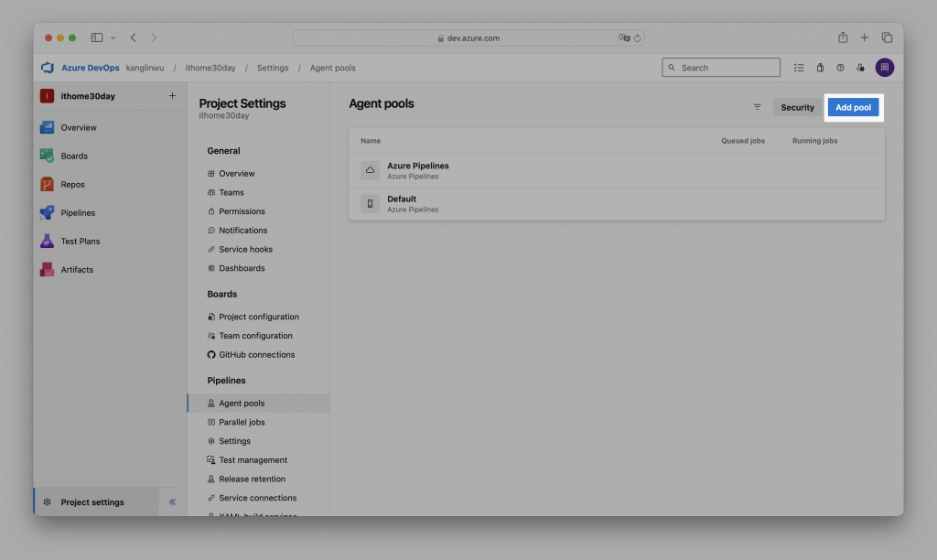Click the Name column header
The image size is (937, 560).
click(371, 141)
